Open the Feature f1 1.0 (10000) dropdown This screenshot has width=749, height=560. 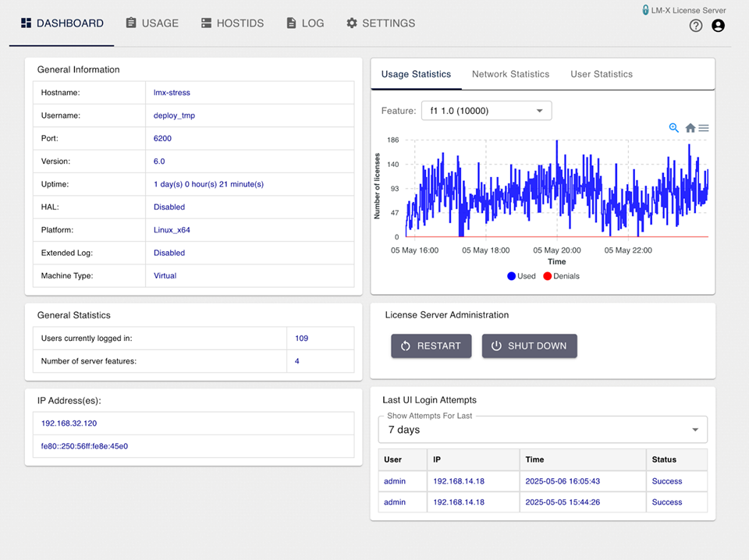[x=486, y=111]
